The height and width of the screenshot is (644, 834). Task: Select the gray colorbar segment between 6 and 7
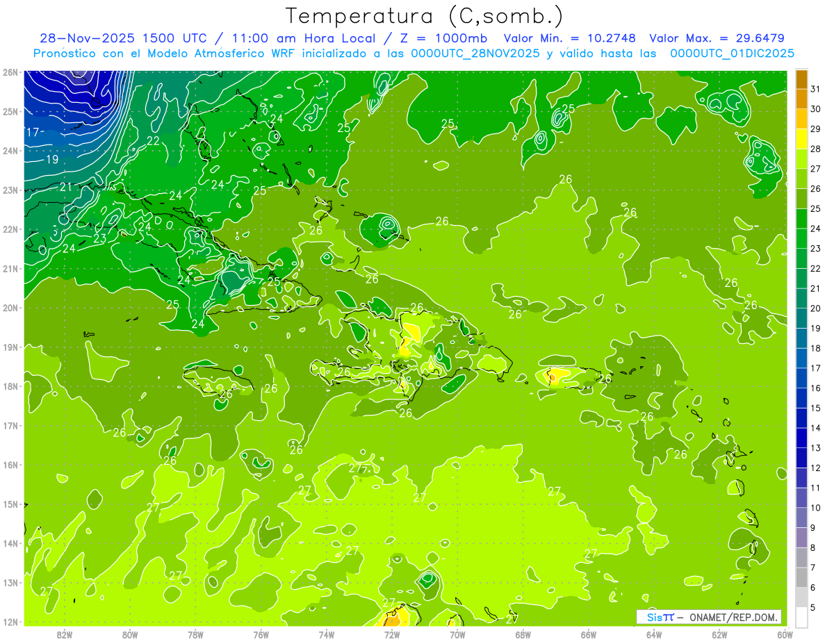(801, 577)
